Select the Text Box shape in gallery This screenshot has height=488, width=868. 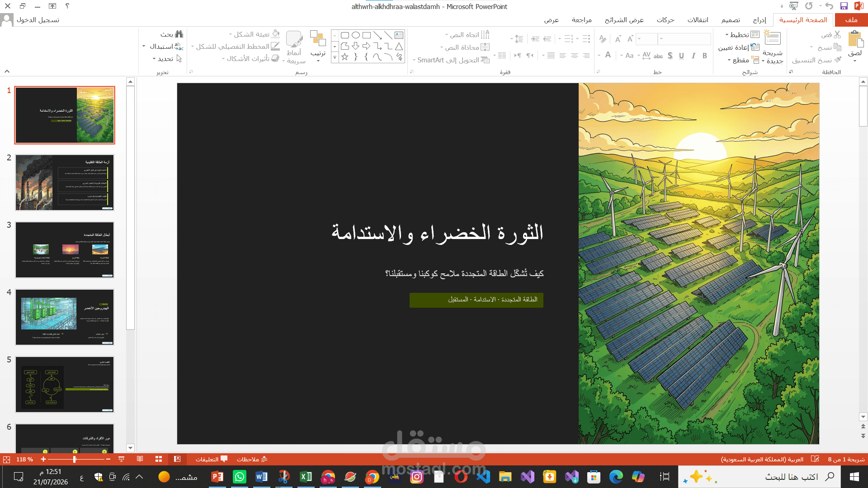click(399, 35)
